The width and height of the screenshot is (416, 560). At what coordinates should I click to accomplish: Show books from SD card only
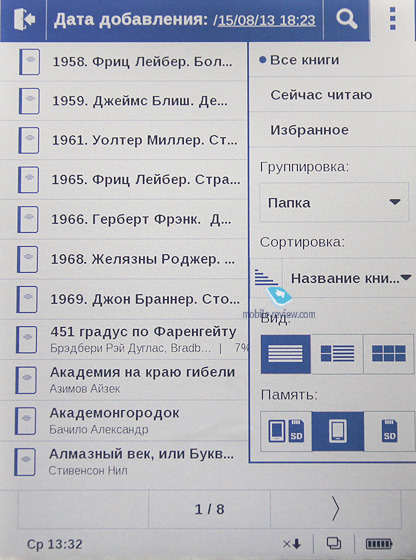[x=389, y=431]
